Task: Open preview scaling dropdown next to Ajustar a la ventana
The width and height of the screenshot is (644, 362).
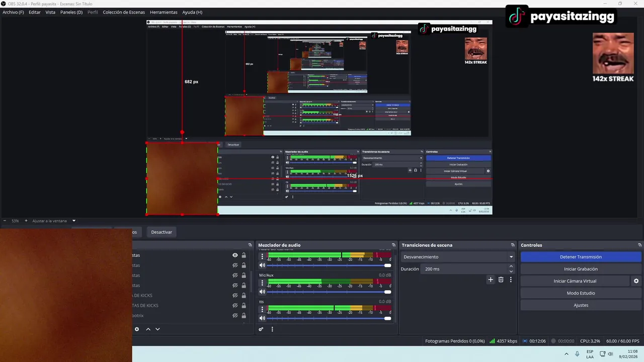Action: click(74, 221)
